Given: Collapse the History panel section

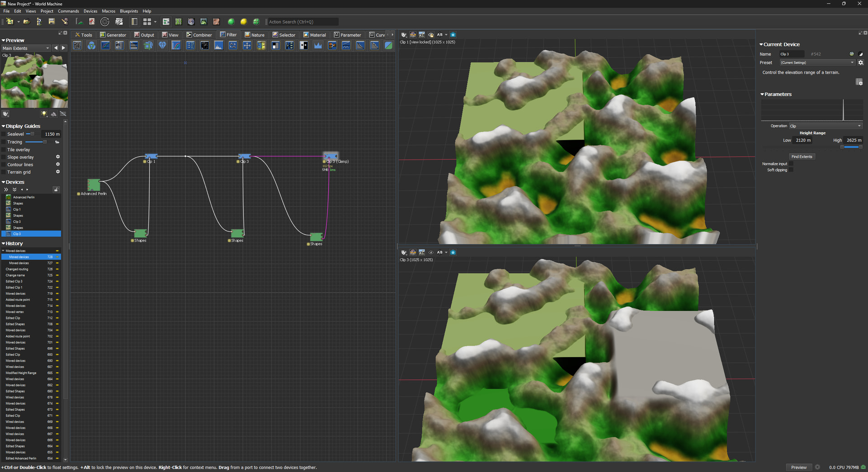Looking at the screenshot, I should click(x=3, y=244).
